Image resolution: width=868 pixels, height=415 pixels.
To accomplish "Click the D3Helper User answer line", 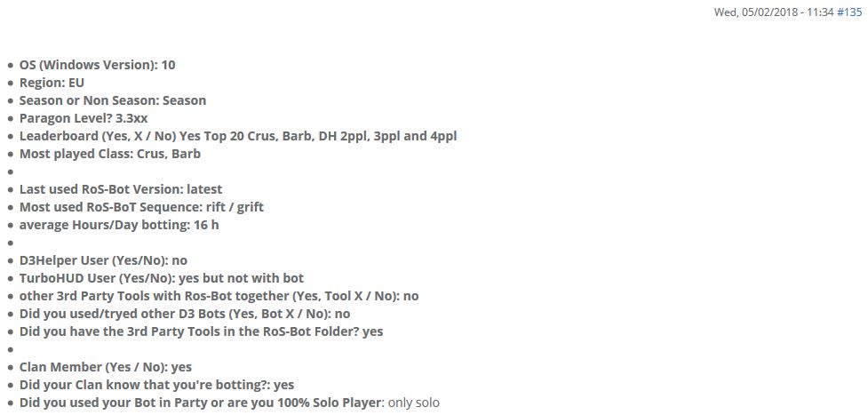I will 104,259.
